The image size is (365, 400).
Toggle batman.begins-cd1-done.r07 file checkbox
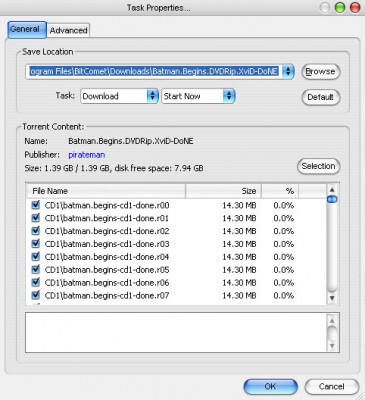[x=35, y=295]
